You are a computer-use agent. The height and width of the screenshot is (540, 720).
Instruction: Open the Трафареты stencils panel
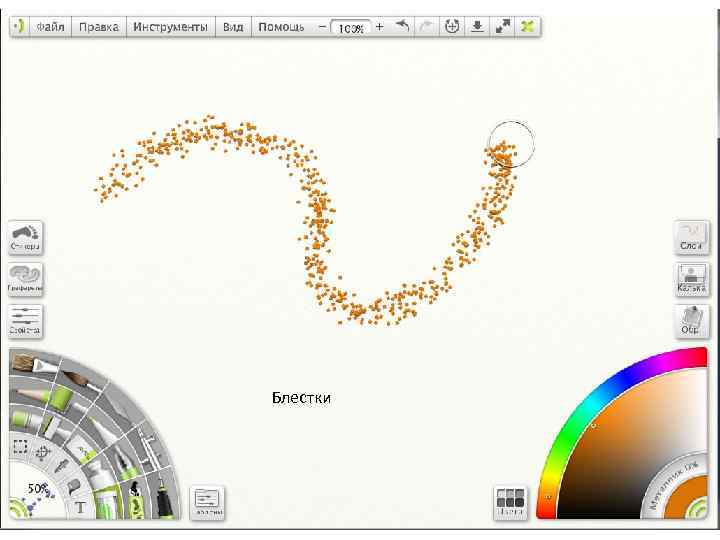[25, 279]
